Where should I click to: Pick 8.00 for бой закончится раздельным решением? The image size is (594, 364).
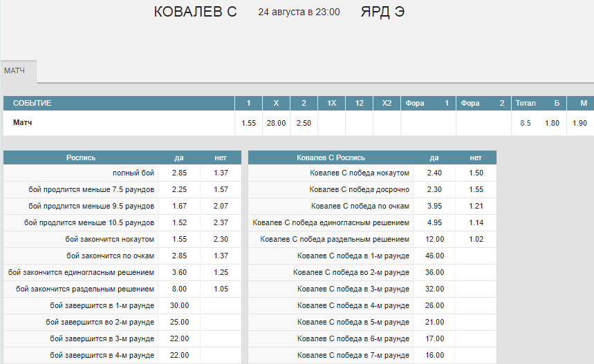[x=179, y=289]
